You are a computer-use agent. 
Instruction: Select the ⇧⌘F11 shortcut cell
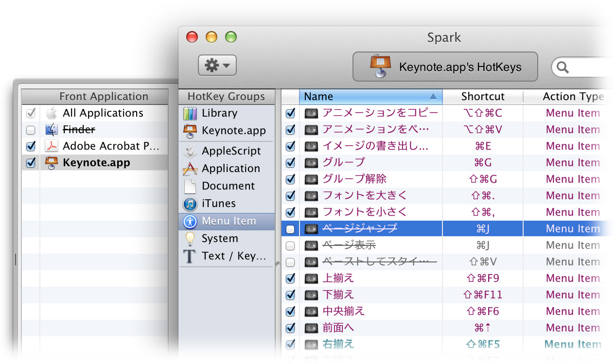pyautogui.click(x=483, y=295)
